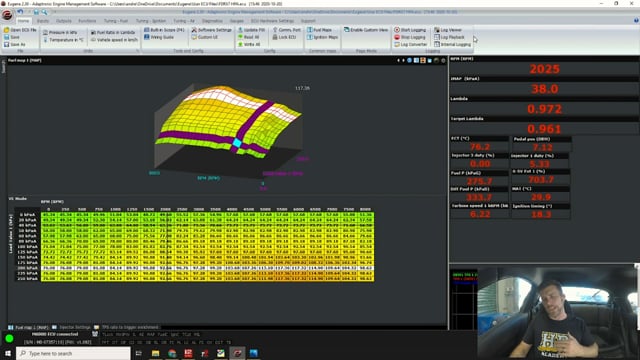The width and height of the screenshot is (640, 360).
Task: Start logging with the red record icon
Action: coord(397,30)
